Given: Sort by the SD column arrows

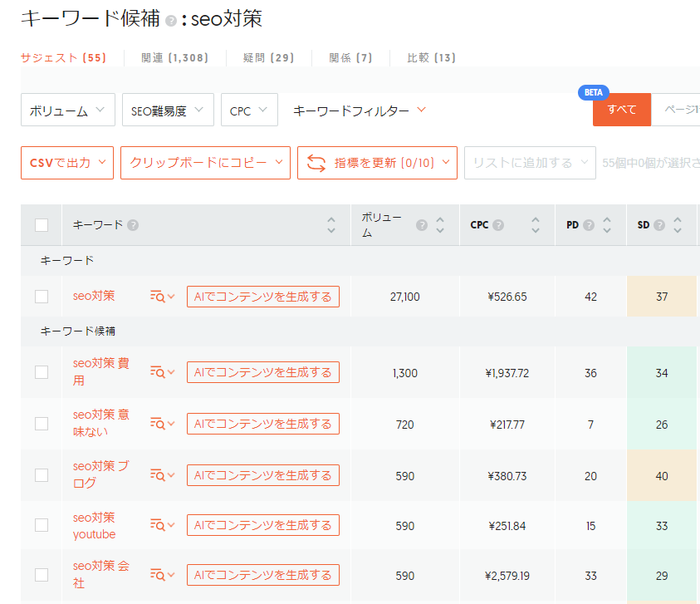Looking at the screenshot, I should pyautogui.click(x=678, y=225).
